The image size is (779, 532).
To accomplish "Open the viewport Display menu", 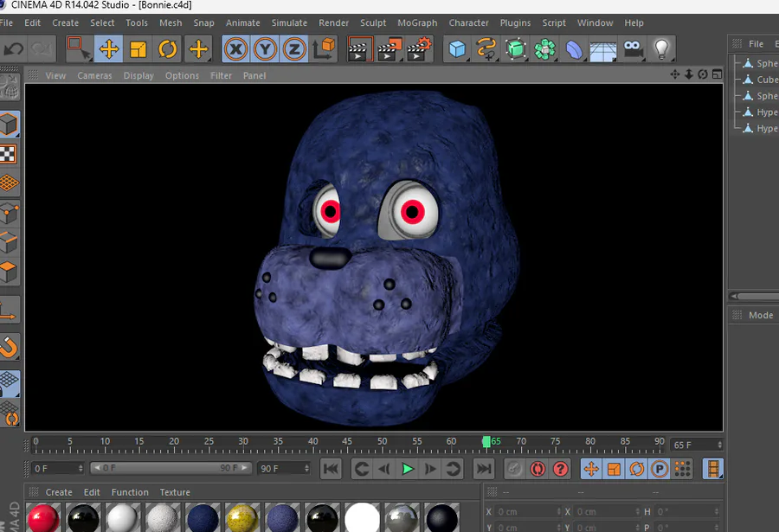I will (138, 76).
